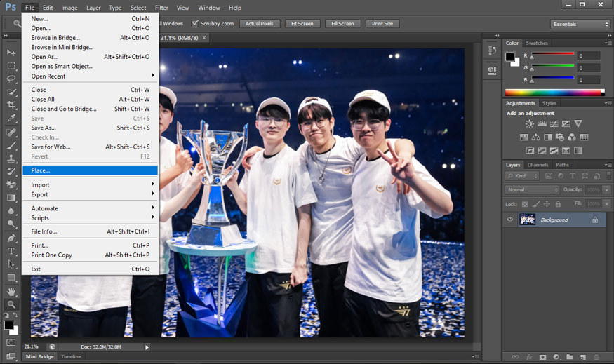Screen dimensions: 614x364
Task: Open the layer Kind filter dropdown
Action: pos(522,176)
